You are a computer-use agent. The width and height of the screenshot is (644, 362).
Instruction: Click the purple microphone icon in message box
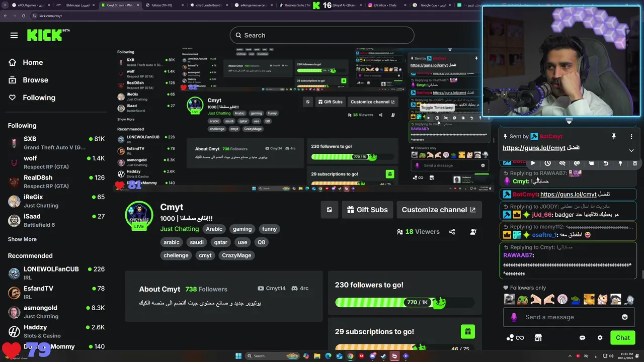[514, 317]
